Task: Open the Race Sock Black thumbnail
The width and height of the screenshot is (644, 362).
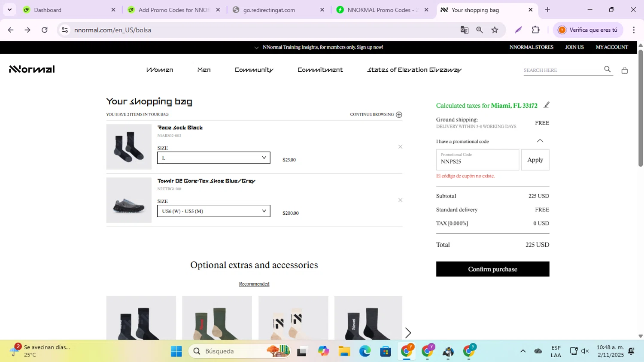Action: (129, 147)
